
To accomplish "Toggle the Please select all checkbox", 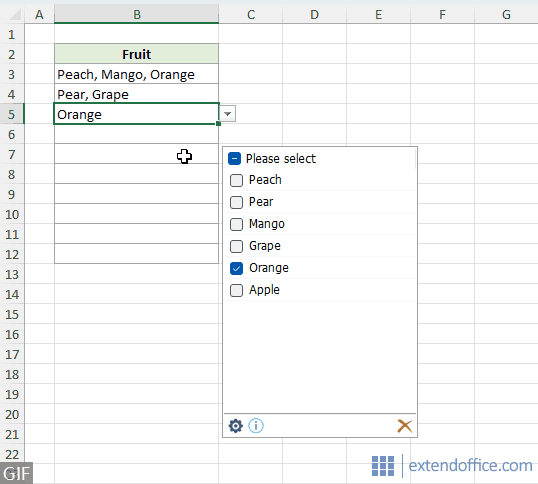I will 234,158.
